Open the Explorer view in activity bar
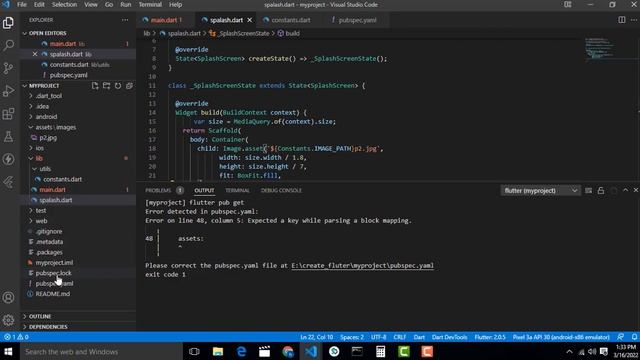Viewport: 640px width, 360px height. point(8,22)
